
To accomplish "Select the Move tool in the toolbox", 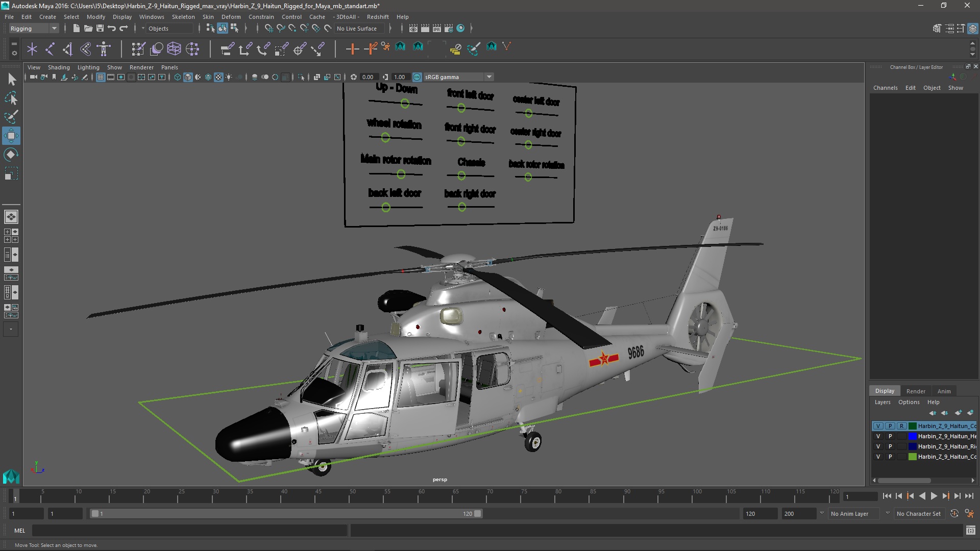I will (x=11, y=136).
